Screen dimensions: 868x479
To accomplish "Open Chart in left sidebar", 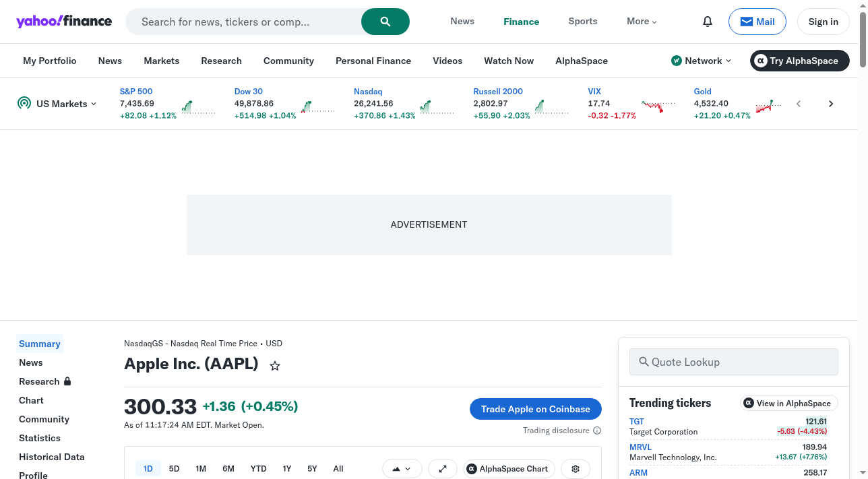I will [31, 400].
